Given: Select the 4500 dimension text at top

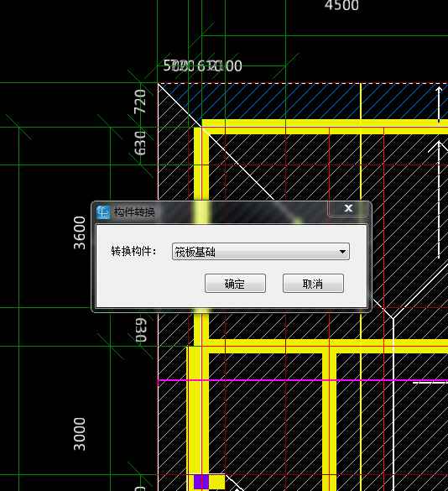Looking at the screenshot, I should pyautogui.click(x=341, y=5).
